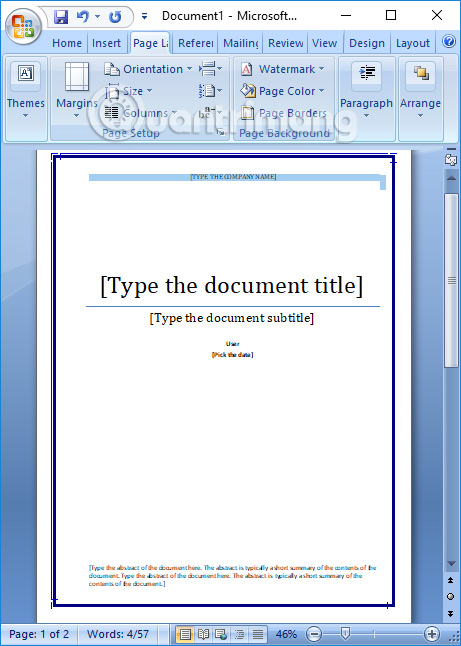461x646 pixels.
Task: Open the Breaks icon menu
Action: coord(211,69)
